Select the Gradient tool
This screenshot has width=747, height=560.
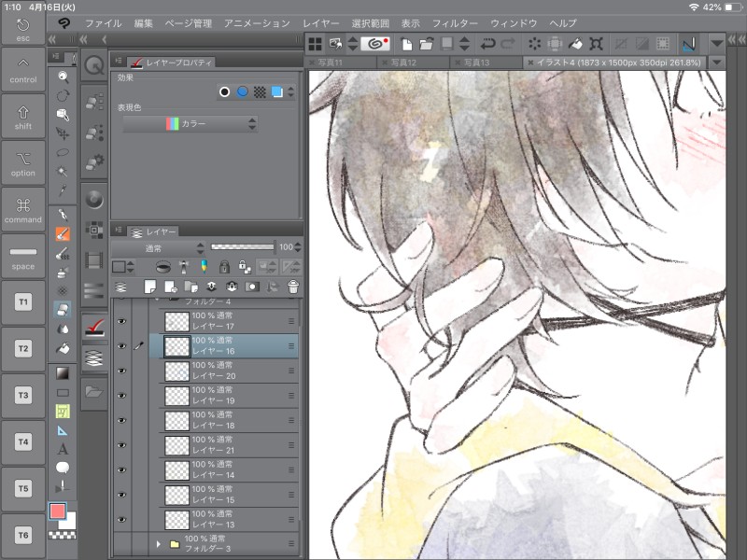coord(63,373)
